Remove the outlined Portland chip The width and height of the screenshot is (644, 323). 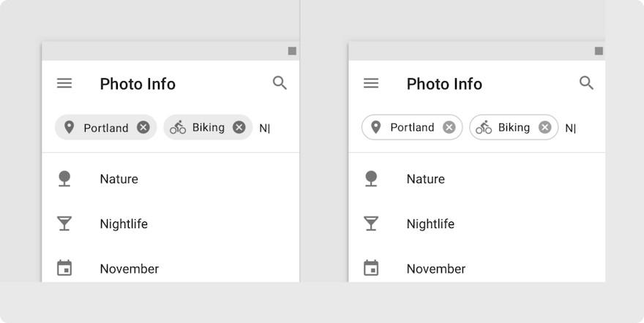[449, 127]
